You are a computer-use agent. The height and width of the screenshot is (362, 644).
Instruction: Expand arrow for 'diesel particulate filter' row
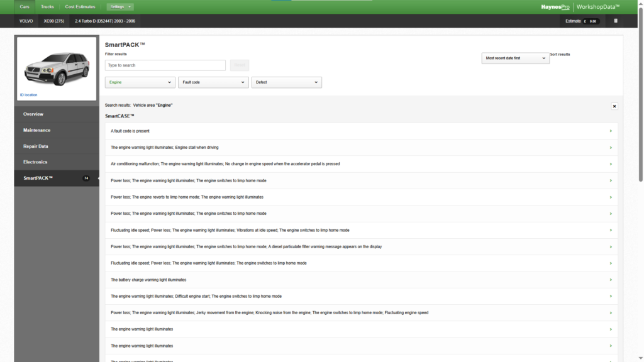click(611, 246)
